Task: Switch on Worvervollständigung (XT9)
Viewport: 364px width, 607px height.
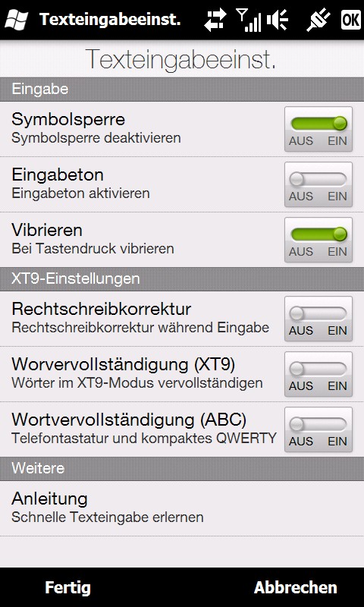Action: click(318, 374)
